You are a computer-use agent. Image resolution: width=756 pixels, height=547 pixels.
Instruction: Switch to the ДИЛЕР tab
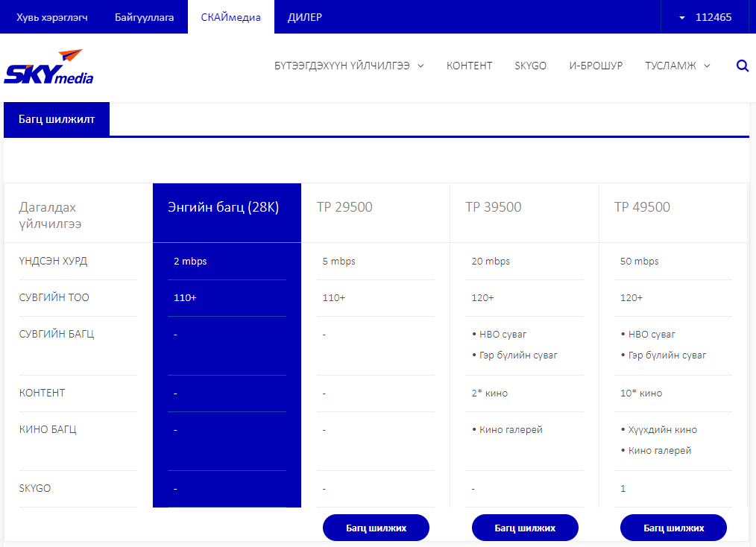pyautogui.click(x=305, y=17)
